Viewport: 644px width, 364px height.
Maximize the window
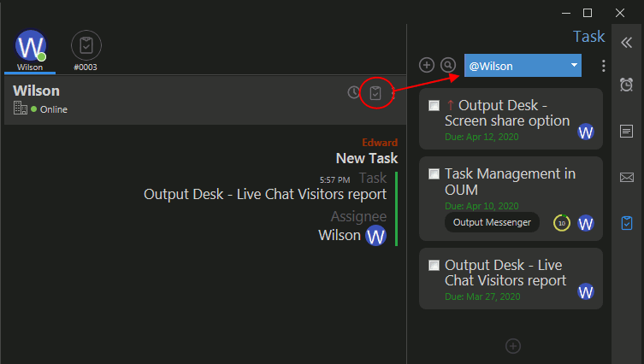point(588,13)
